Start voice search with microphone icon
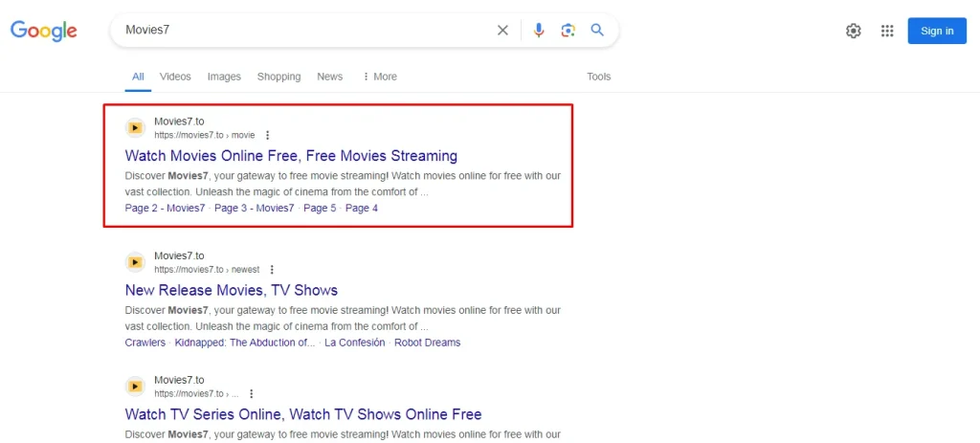 click(x=539, y=30)
